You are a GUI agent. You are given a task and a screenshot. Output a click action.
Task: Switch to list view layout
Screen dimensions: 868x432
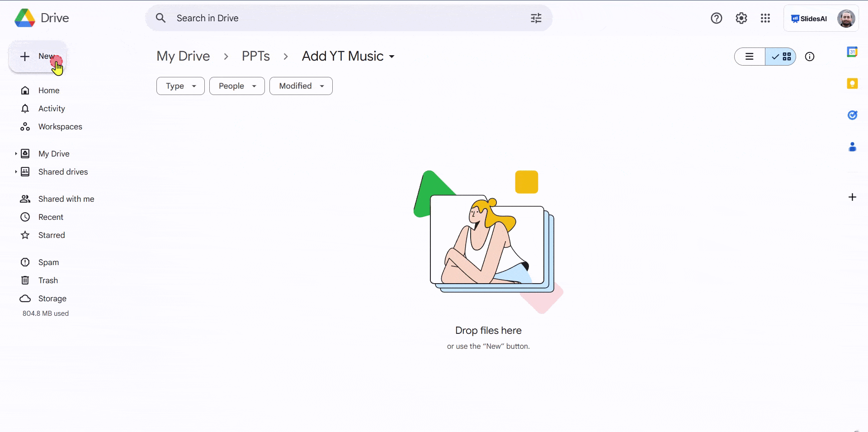click(749, 57)
